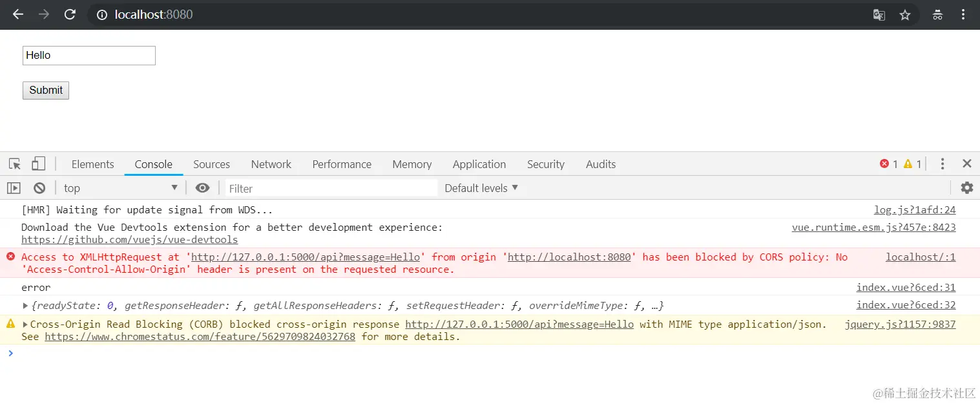Switch to the Network tab

[271, 164]
